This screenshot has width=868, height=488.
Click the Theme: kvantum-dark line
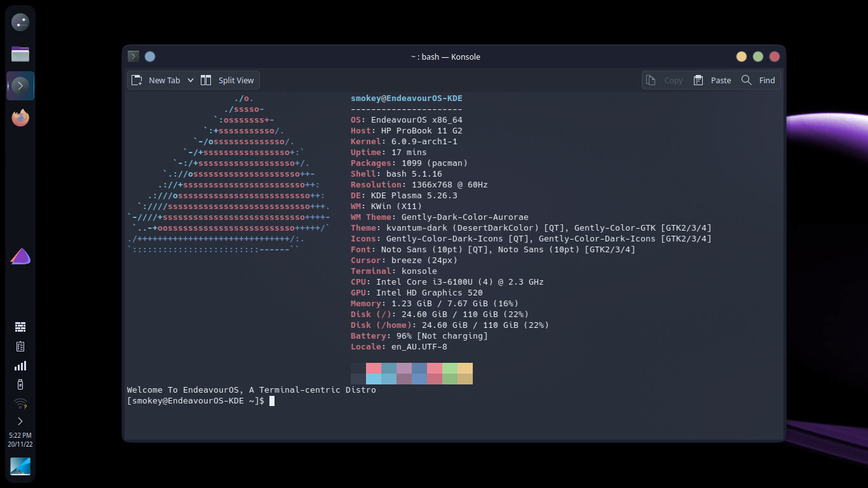531,228
